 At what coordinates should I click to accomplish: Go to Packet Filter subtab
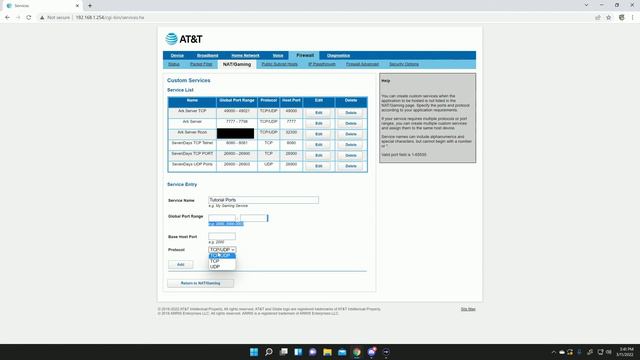(201, 64)
